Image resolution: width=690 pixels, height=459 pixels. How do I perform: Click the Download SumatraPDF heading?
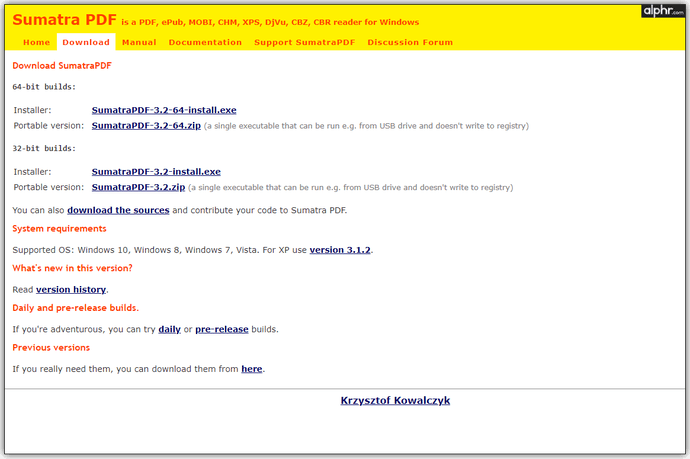pos(62,66)
